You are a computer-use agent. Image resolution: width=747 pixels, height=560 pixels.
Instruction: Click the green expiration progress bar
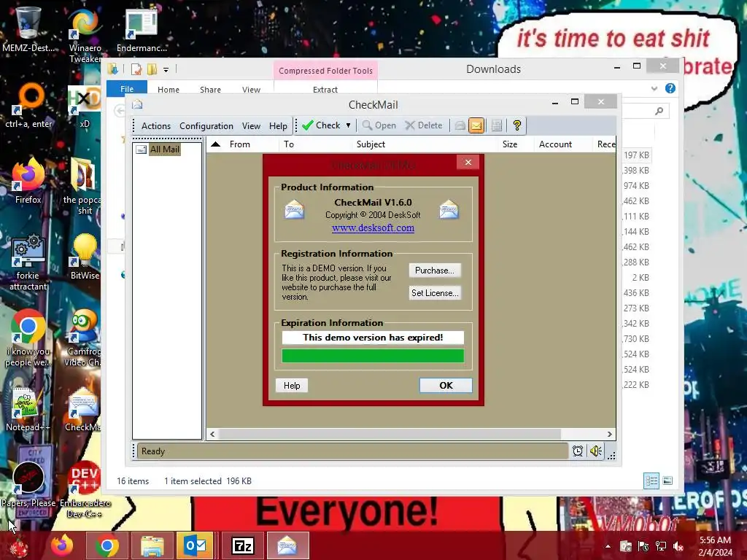coord(373,356)
